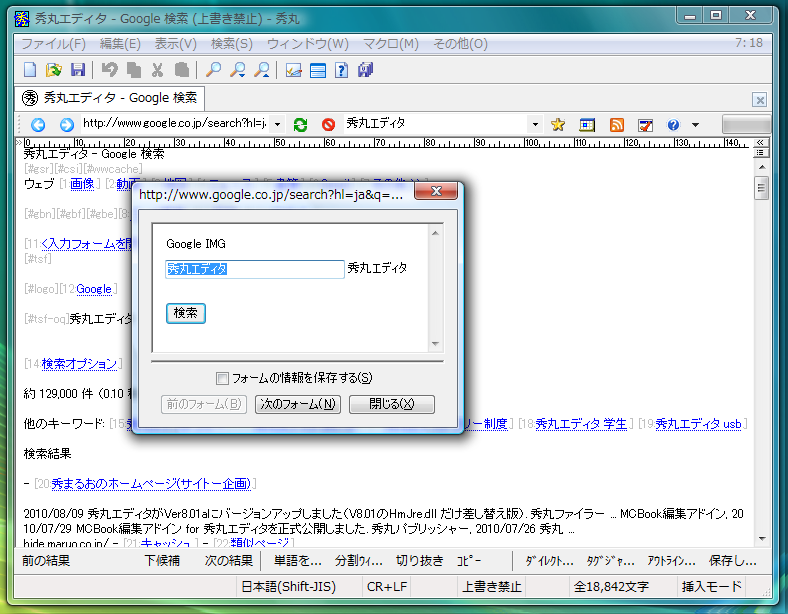Click main scrollbar down arrow
The width and height of the screenshot is (788, 614).
762,539
